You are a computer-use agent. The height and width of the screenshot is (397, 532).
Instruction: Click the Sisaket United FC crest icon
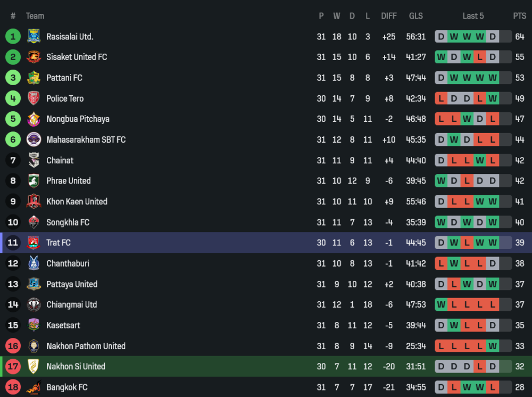point(34,57)
